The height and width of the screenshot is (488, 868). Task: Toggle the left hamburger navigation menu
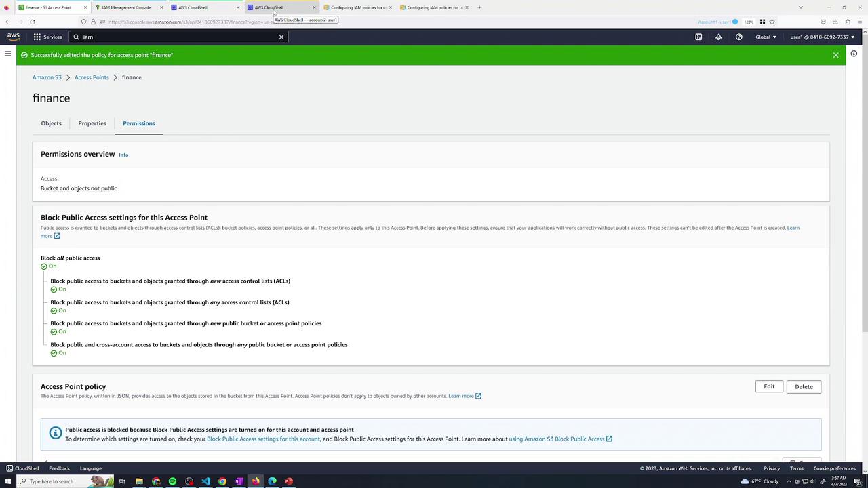coord(8,54)
